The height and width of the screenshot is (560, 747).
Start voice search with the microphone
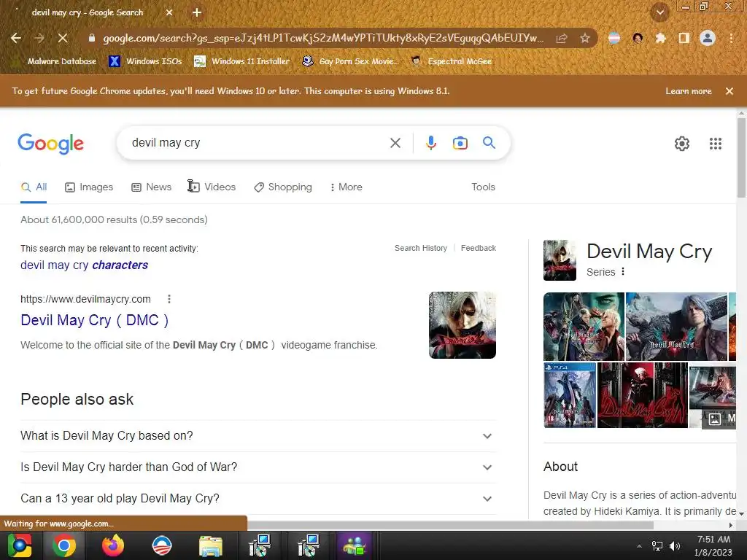430,143
